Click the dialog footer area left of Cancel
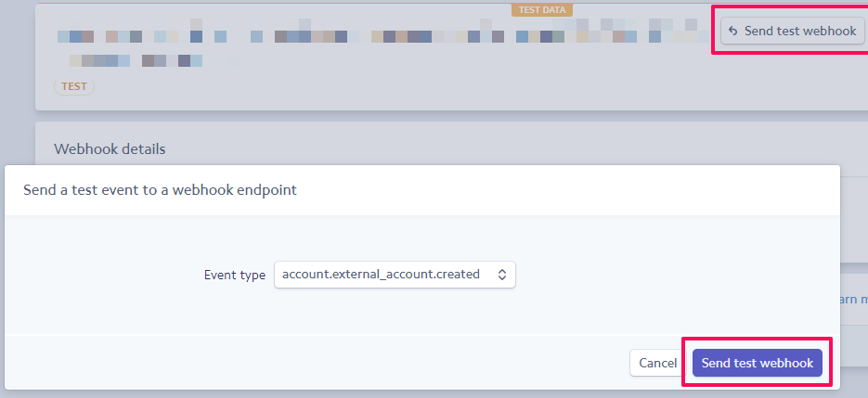Image resolution: width=868 pixels, height=398 pixels. pyautogui.click(x=316, y=363)
